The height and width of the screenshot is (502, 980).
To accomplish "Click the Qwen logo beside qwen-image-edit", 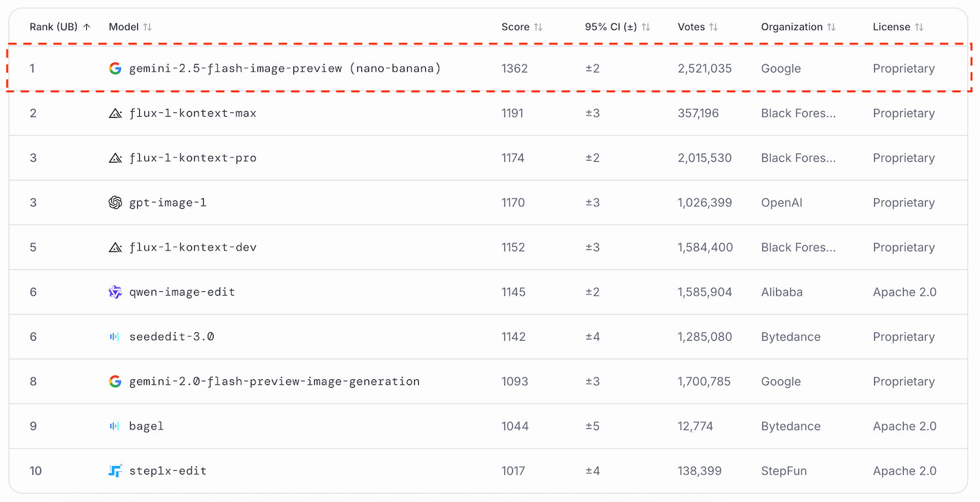I will coord(115,292).
